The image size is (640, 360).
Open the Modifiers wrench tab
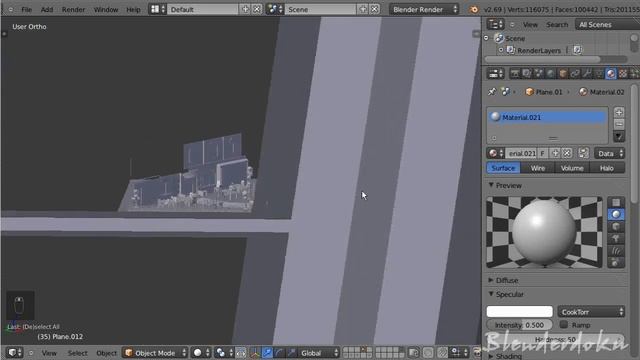coord(587,73)
